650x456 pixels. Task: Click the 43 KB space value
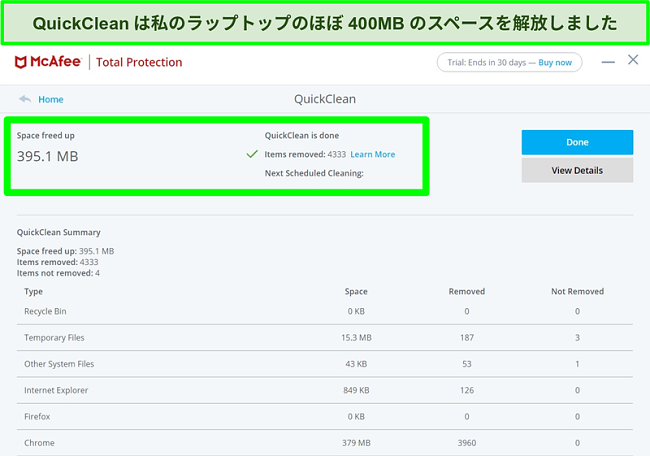(x=356, y=364)
